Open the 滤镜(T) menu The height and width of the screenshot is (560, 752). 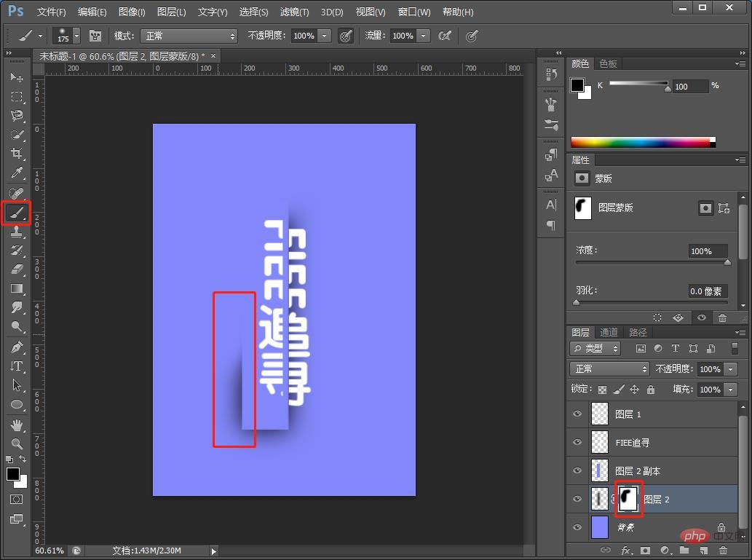[x=295, y=12]
